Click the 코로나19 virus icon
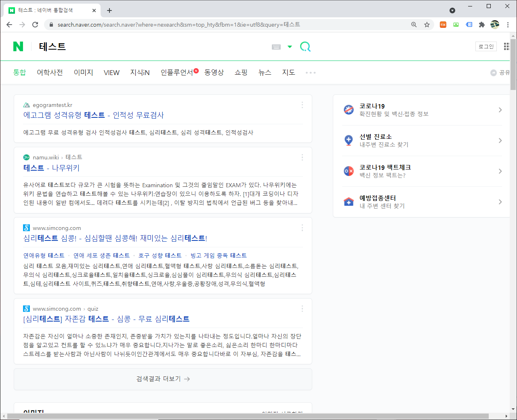The height and width of the screenshot is (420, 517). tap(349, 110)
